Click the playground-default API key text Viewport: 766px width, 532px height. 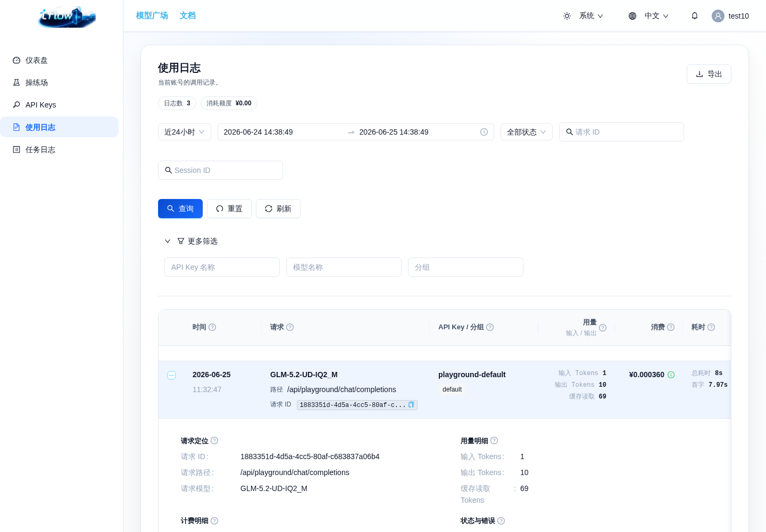pyautogui.click(x=472, y=375)
